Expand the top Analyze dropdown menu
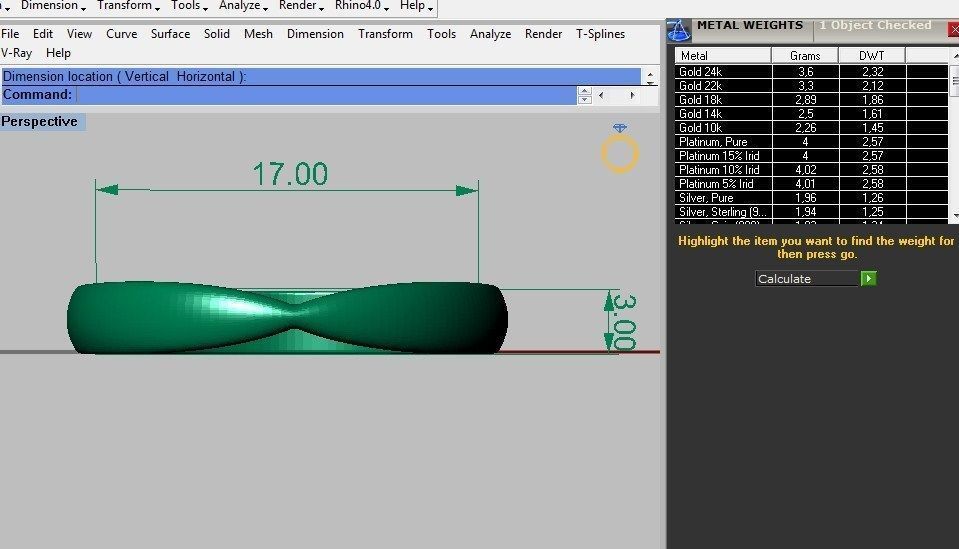 point(243,6)
